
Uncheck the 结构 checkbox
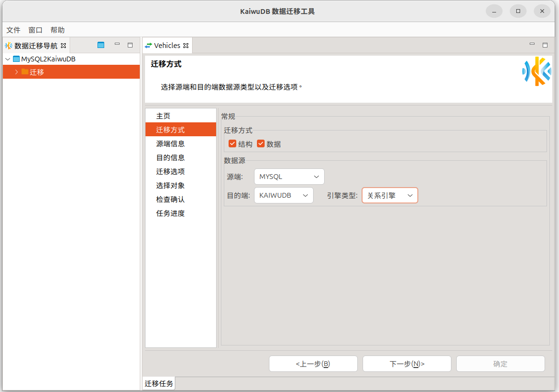tap(232, 143)
